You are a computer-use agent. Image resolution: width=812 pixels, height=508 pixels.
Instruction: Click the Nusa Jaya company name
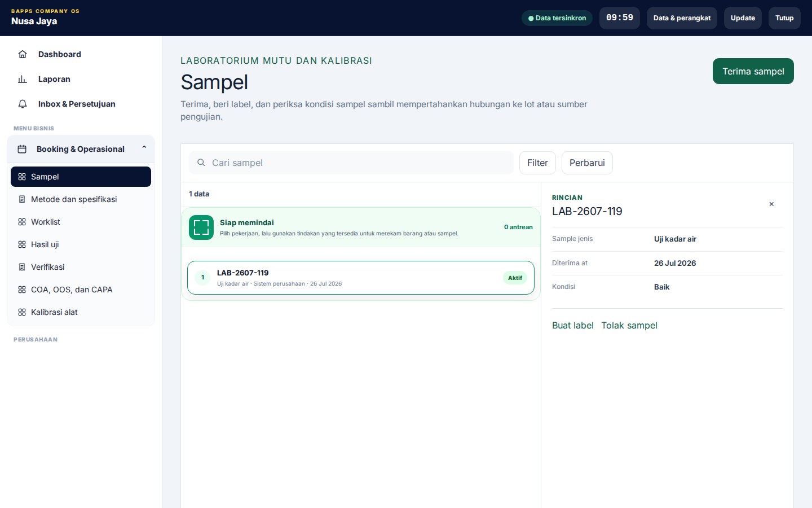(x=34, y=21)
